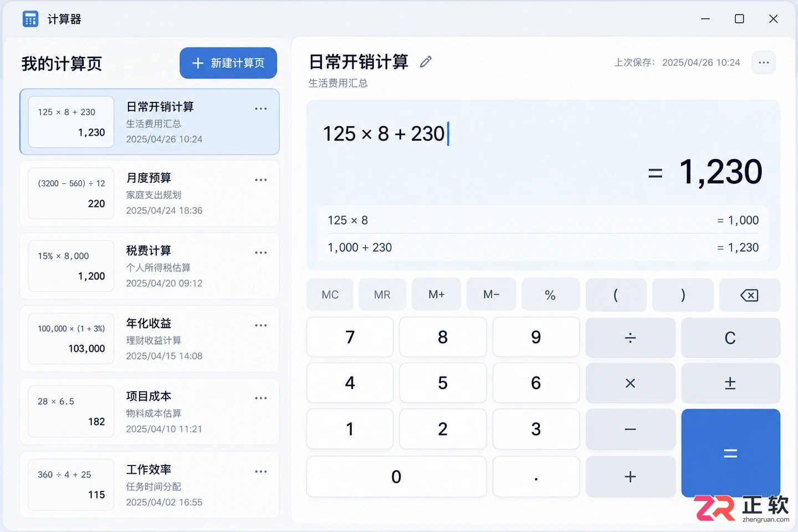Click the large result 1,230

[720, 172]
